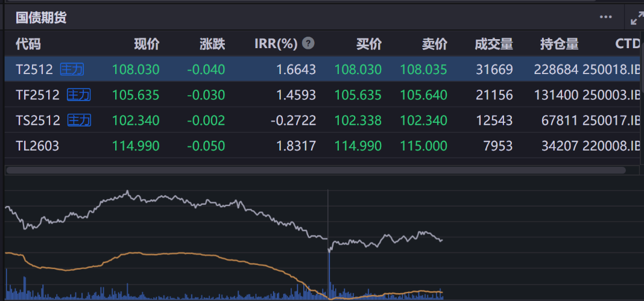
Task: Click TS2512 current price 102.340
Action: coord(136,120)
